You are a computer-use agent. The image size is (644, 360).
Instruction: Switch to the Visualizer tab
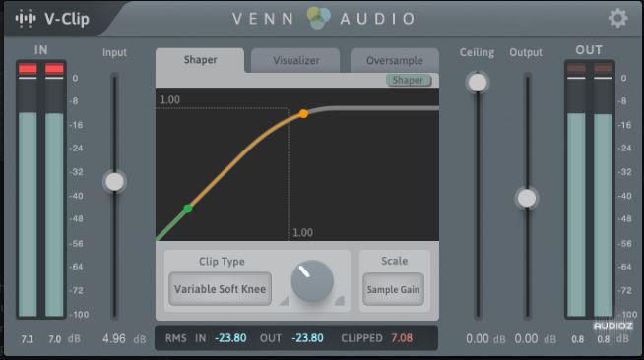(295, 60)
